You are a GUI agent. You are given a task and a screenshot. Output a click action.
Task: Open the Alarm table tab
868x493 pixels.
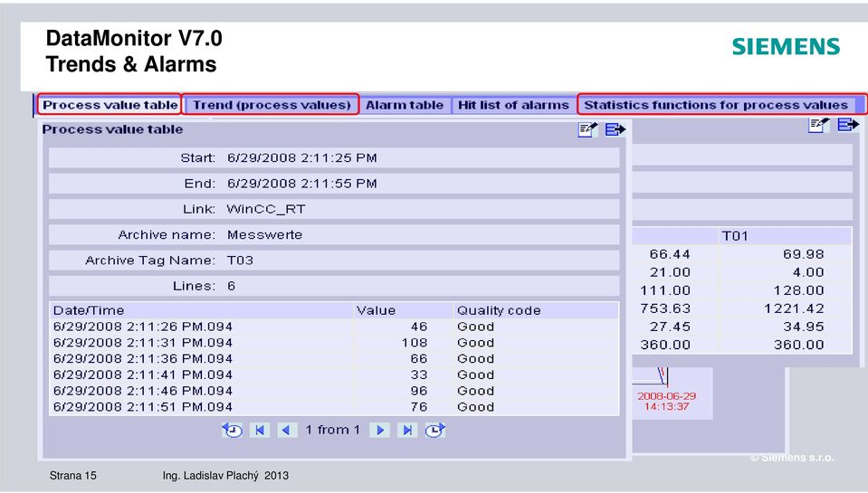(405, 105)
